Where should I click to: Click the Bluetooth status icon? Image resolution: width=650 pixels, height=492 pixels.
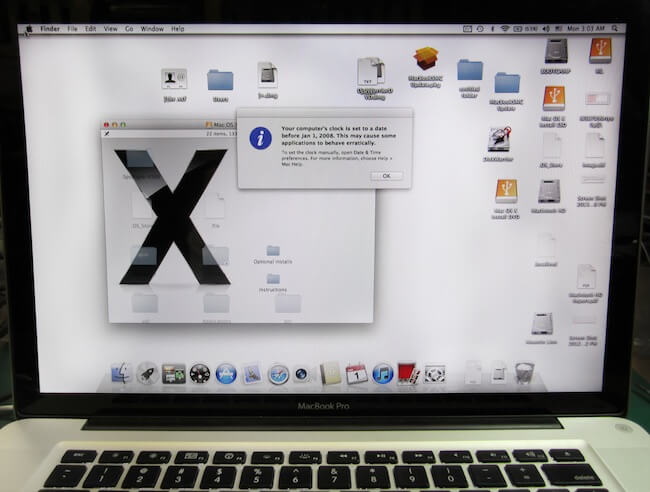492,29
